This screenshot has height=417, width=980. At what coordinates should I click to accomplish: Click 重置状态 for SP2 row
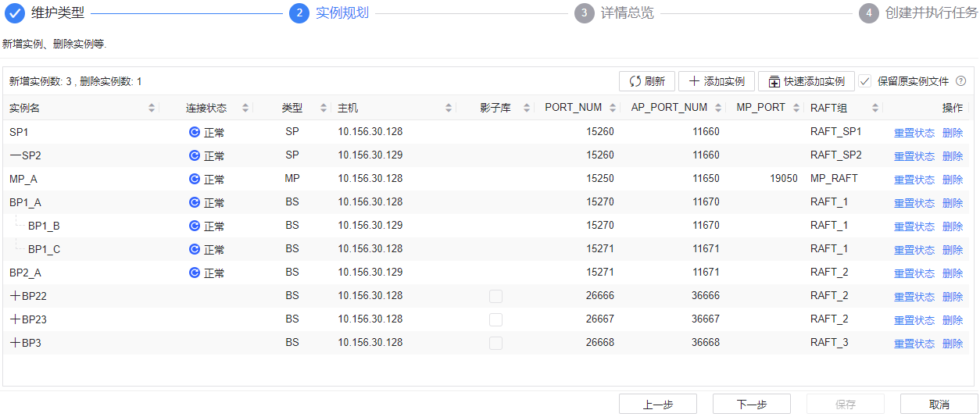914,156
